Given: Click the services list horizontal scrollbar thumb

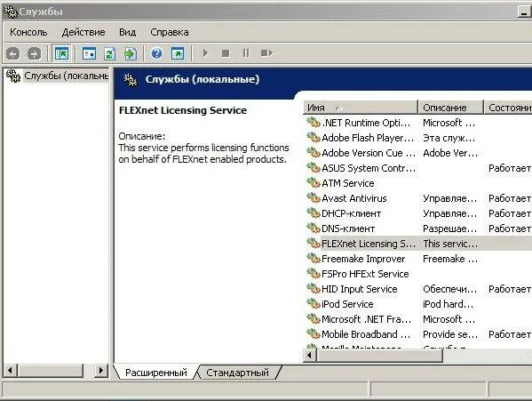Looking at the screenshot, I should tap(379, 355).
